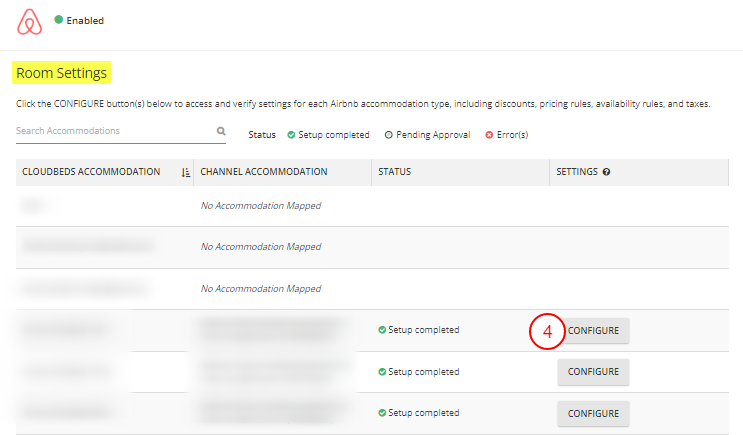Open the bottom row's CONFIGURE button
This screenshot has height=435, width=743.
pos(593,413)
